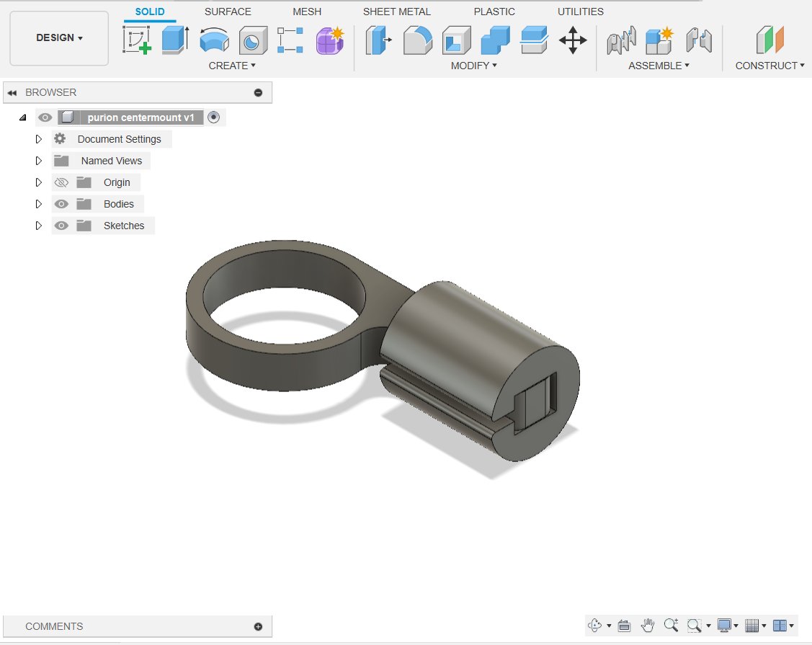Viewport: 812px width, 645px height.
Task: Select the Create Sketch tool
Action: pos(136,40)
